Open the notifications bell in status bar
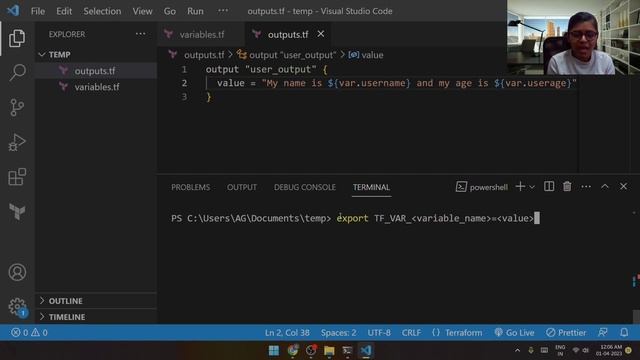Image resolution: width=640 pixels, height=360 pixels. click(x=624, y=333)
